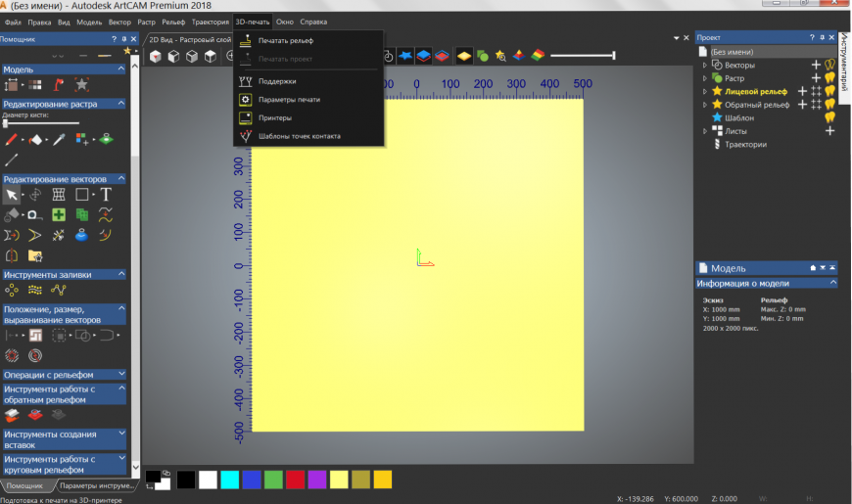
Task: Click the green gem raster tool icon
Action: pyautogui.click(x=106, y=140)
